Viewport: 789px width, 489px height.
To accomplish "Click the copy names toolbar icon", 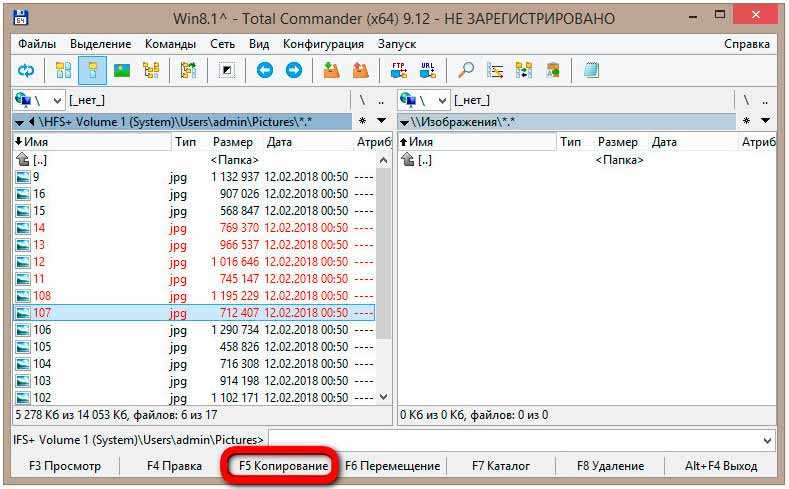I will tap(553, 70).
